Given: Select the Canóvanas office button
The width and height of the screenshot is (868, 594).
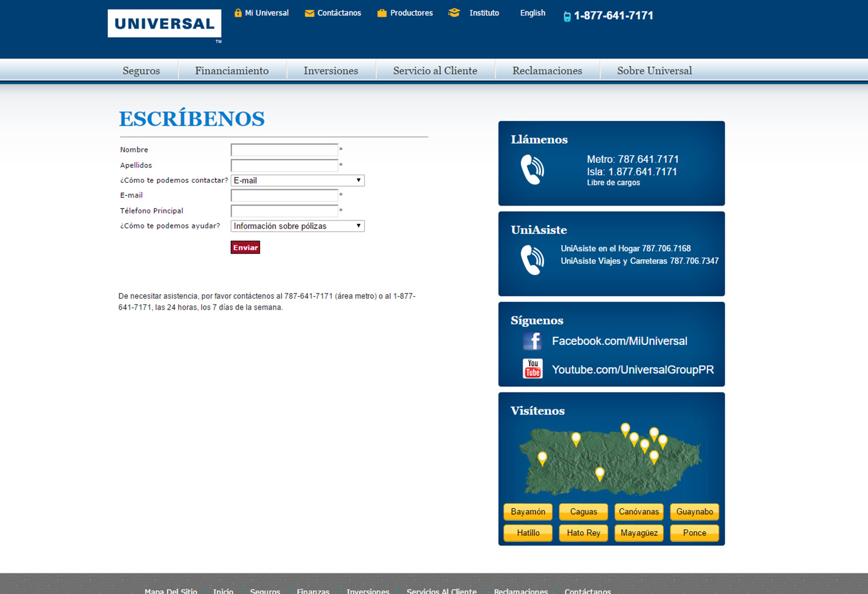Looking at the screenshot, I should click(638, 512).
